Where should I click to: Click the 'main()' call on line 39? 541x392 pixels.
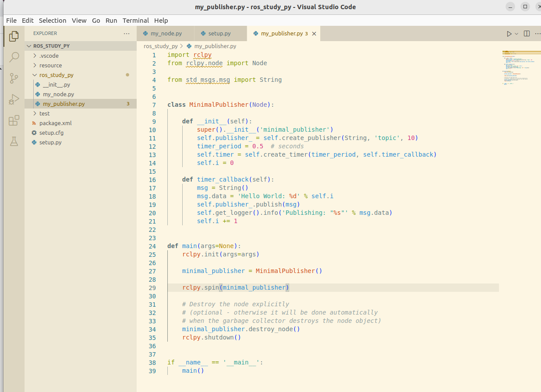(193, 371)
